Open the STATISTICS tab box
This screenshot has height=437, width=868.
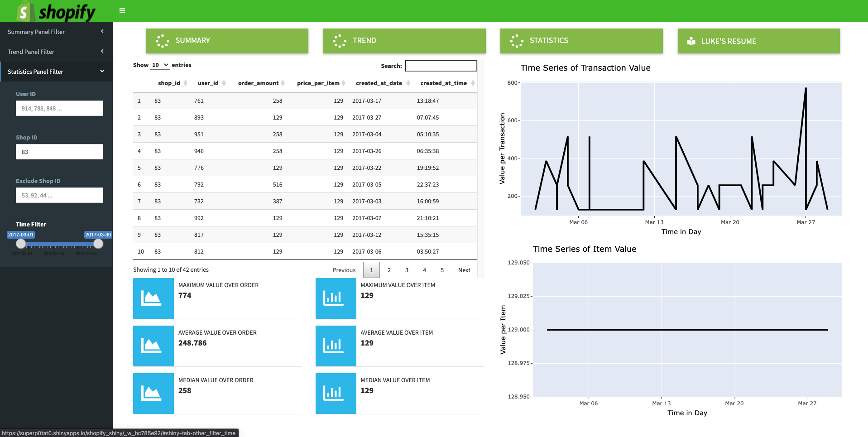pos(581,41)
